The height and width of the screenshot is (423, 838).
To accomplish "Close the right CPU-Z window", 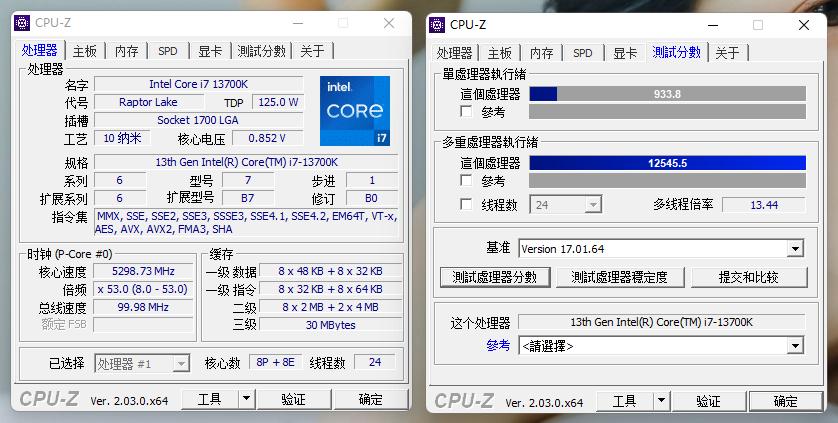I will click(x=804, y=25).
